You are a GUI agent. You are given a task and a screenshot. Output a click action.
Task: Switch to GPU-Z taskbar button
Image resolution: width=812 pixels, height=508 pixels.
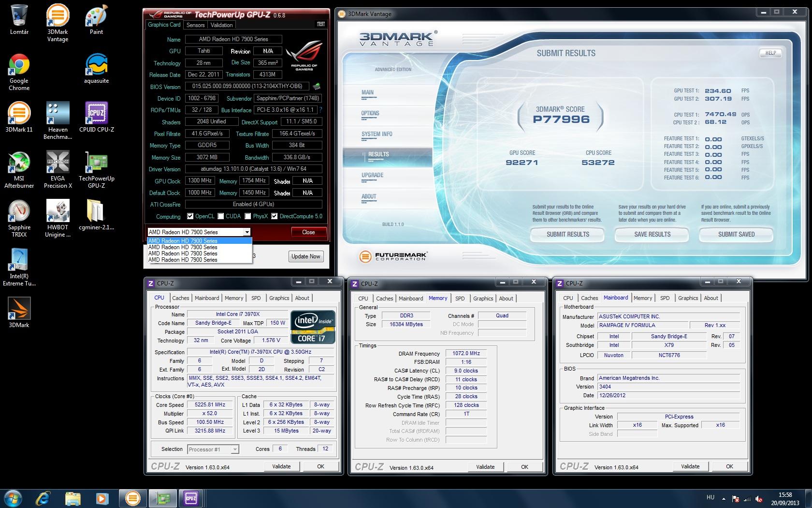pos(162,498)
